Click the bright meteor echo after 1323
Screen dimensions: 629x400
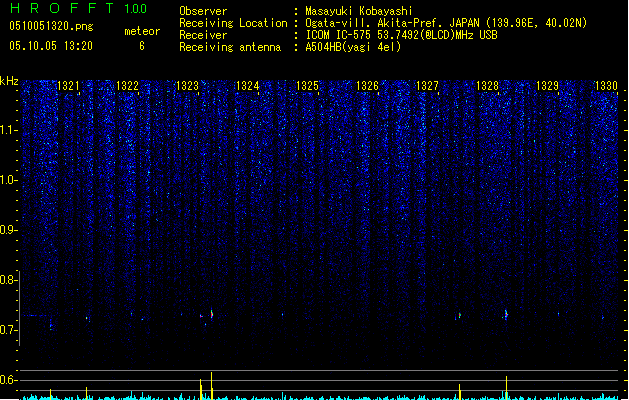[212, 314]
